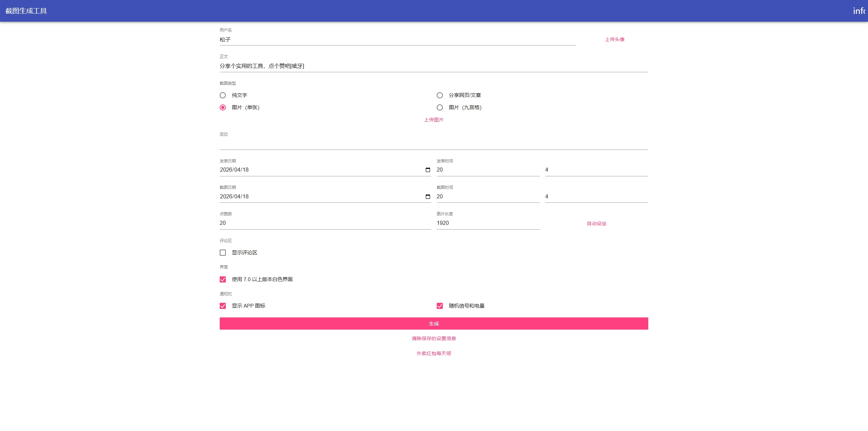Open the 外卖红包每天领 link

click(x=434, y=353)
